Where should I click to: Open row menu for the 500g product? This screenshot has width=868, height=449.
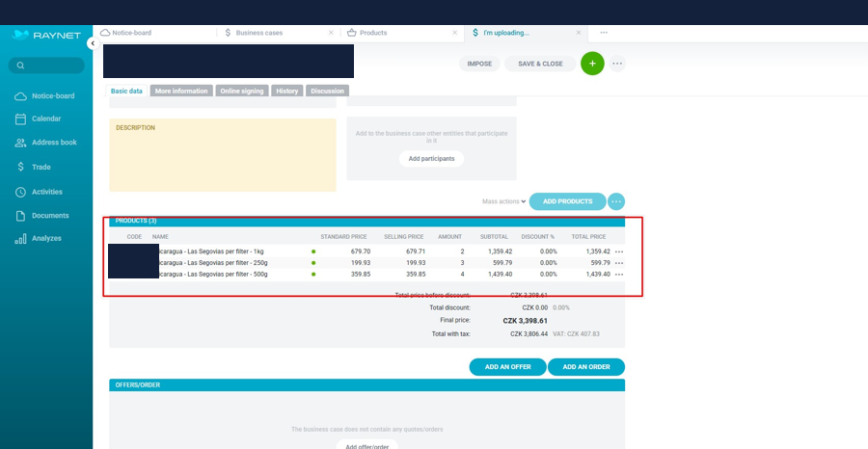619,275
